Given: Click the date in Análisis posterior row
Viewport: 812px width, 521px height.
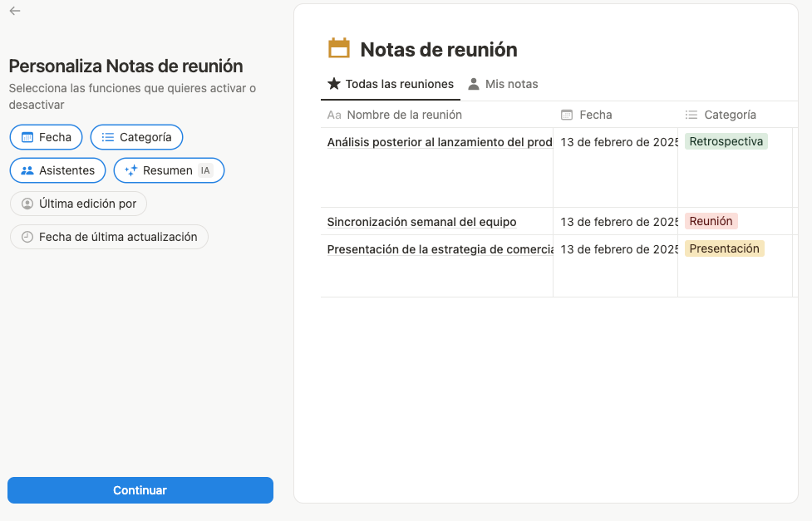Looking at the screenshot, I should (x=619, y=142).
